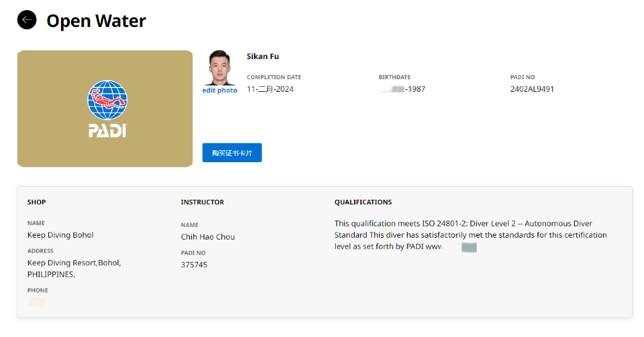Select shop name Keep Diving Bohol

[60, 235]
